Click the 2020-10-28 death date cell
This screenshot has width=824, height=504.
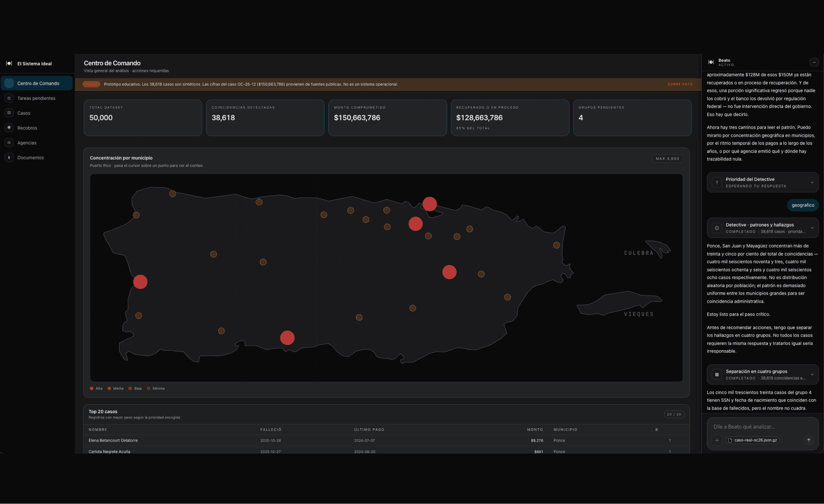(x=270, y=441)
